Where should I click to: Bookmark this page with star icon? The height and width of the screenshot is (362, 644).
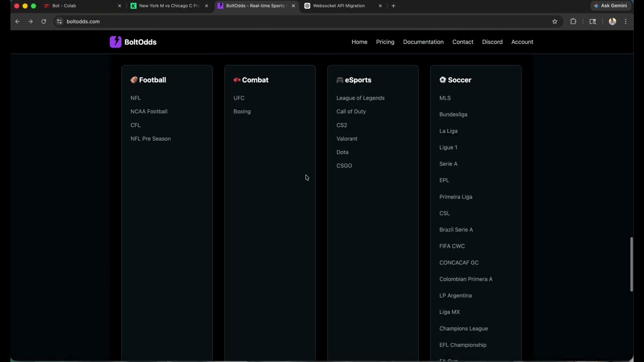pyautogui.click(x=554, y=22)
